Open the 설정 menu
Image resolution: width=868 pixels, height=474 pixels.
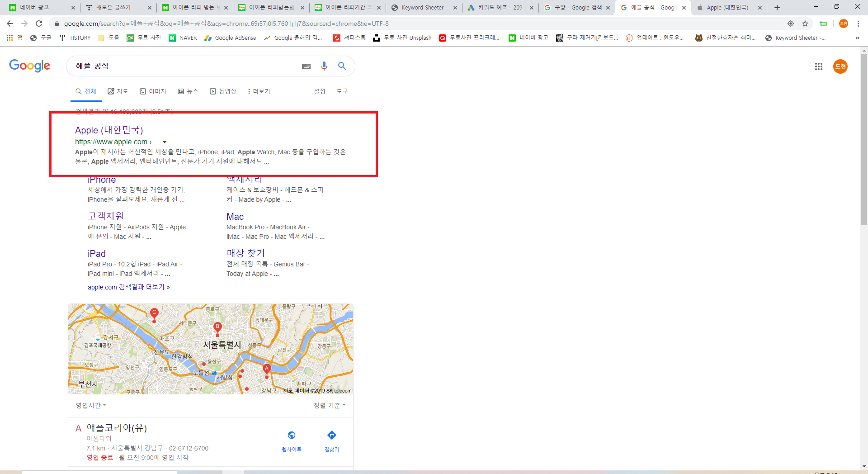click(x=320, y=91)
